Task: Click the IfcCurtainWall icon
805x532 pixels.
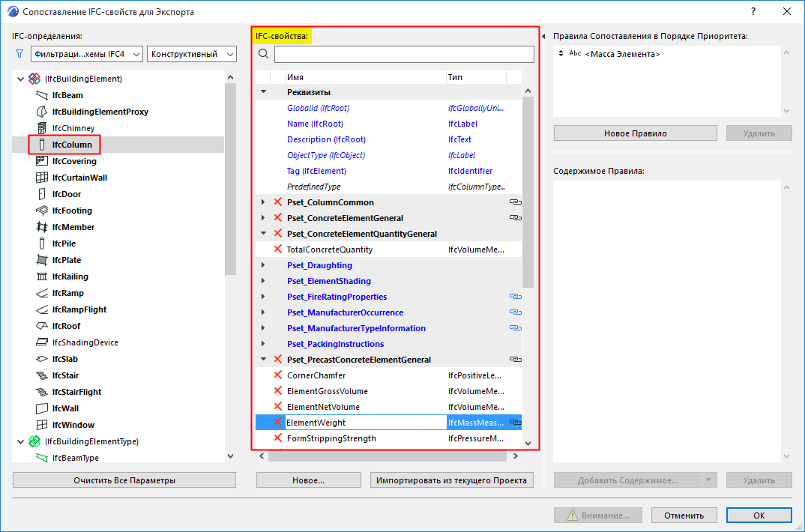Action: tap(41, 178)
